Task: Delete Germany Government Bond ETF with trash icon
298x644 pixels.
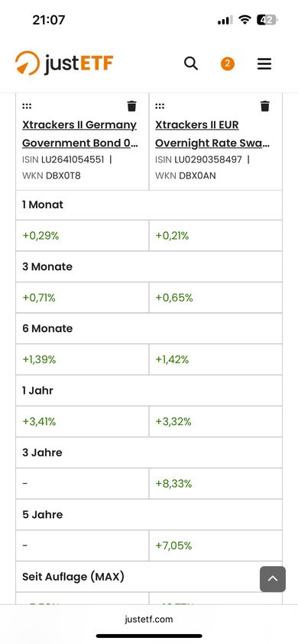Action: click(x=131, y=106)
